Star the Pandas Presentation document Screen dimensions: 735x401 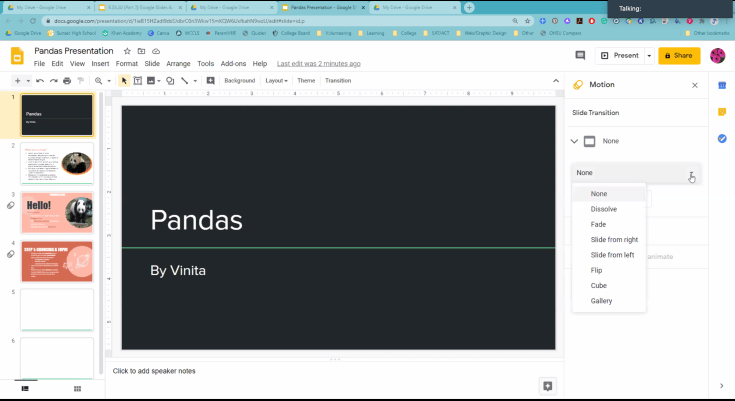(x=127, y=51)
